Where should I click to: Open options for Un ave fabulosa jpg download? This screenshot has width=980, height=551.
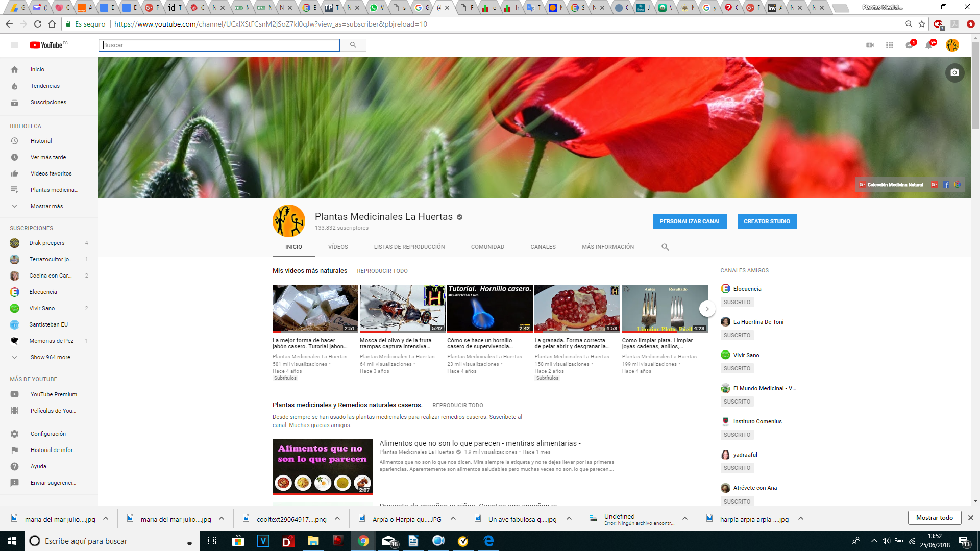569,519
